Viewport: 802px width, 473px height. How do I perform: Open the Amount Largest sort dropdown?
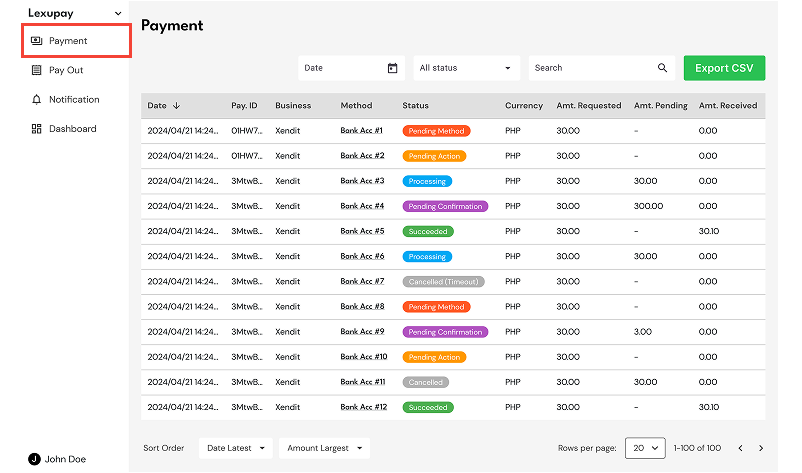pyautogui.click(x=324, y=448)
